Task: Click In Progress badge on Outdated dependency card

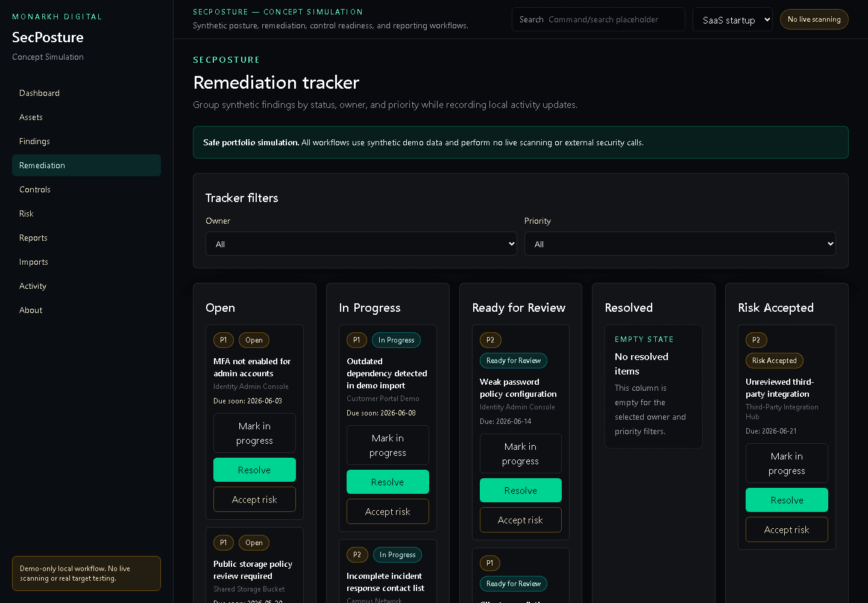Action: click(x=396, y=340)
